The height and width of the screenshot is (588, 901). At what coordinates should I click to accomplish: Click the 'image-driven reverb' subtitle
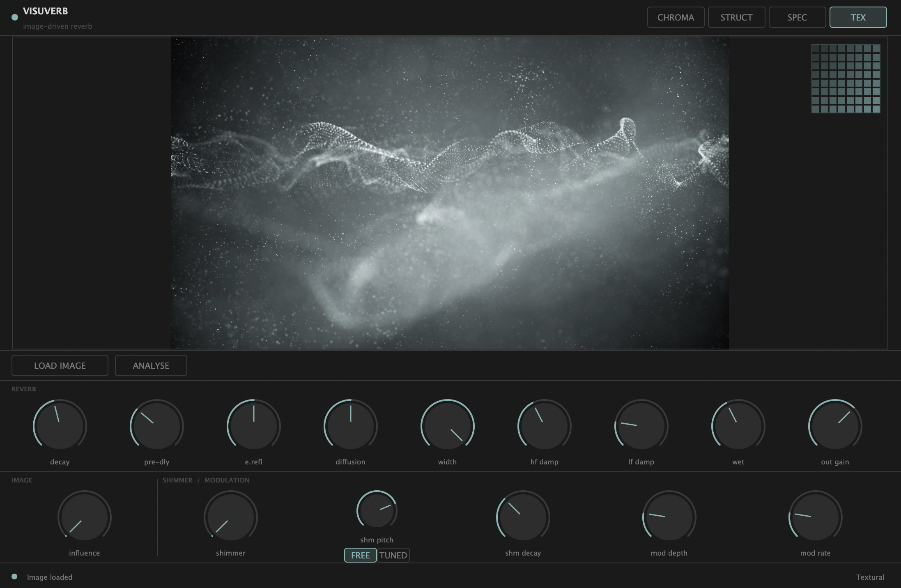(x=57, y=26)
